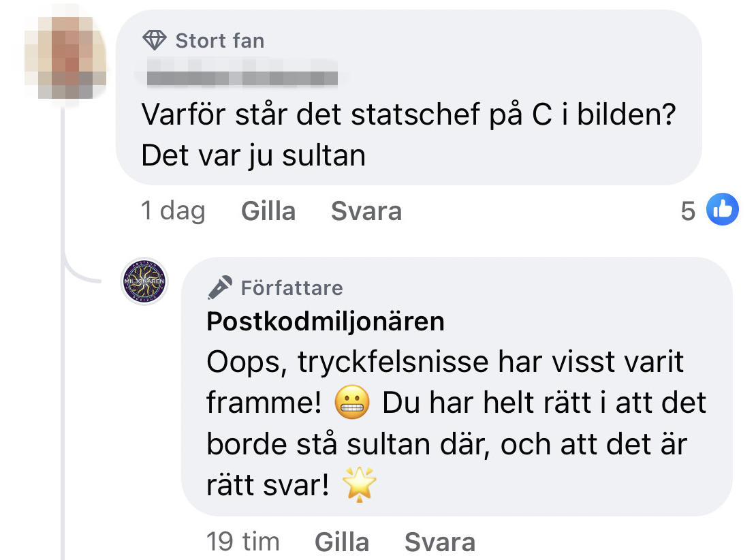Open the blurred commenter name link
The width and height of the screenshot is (756, 560).
pos(242,77)
